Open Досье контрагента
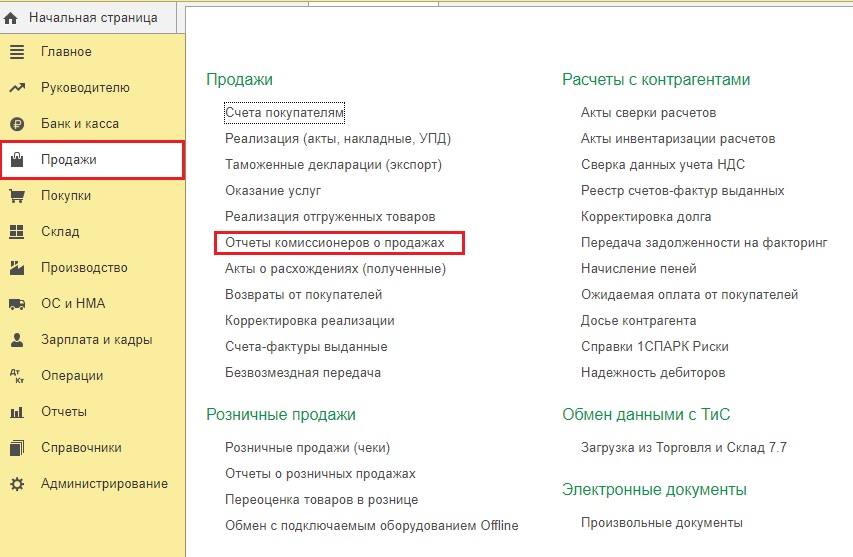 pos(638,320)
